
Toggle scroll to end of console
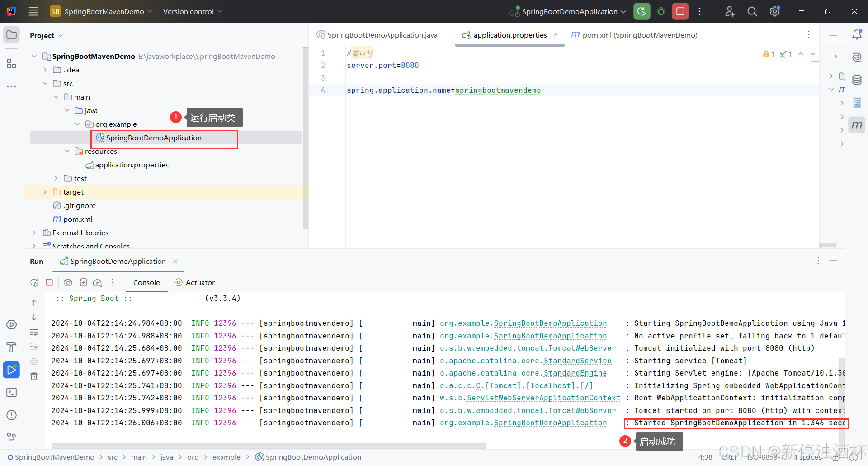[x=34, y=347]
